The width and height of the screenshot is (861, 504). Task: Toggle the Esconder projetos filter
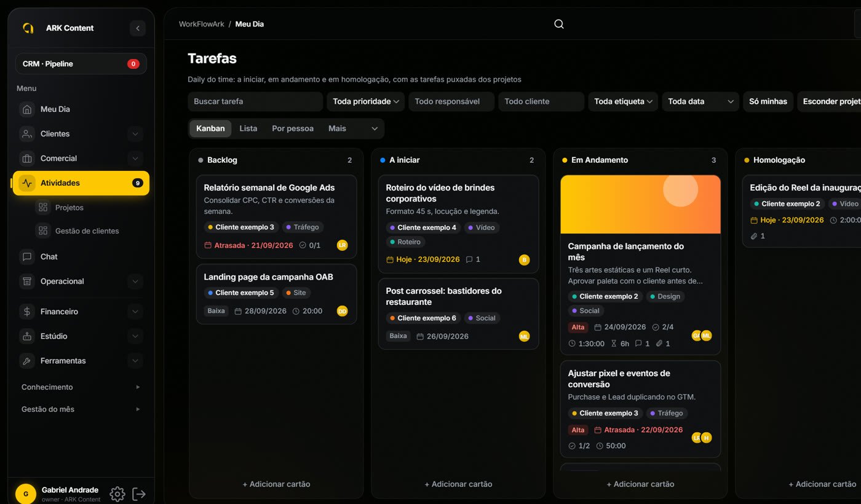click(x=830, y=101)
